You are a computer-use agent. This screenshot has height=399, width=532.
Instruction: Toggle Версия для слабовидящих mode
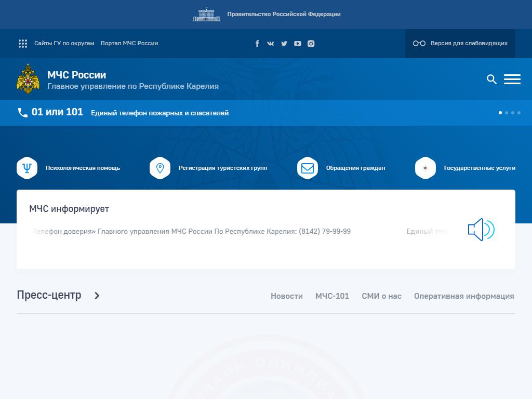(460, 44)
